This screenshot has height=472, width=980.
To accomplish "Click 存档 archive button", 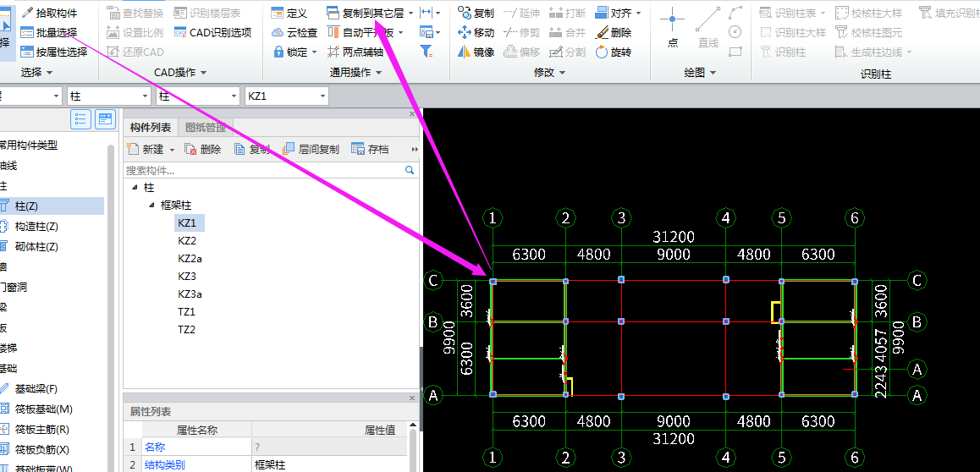I will [371, 149].
